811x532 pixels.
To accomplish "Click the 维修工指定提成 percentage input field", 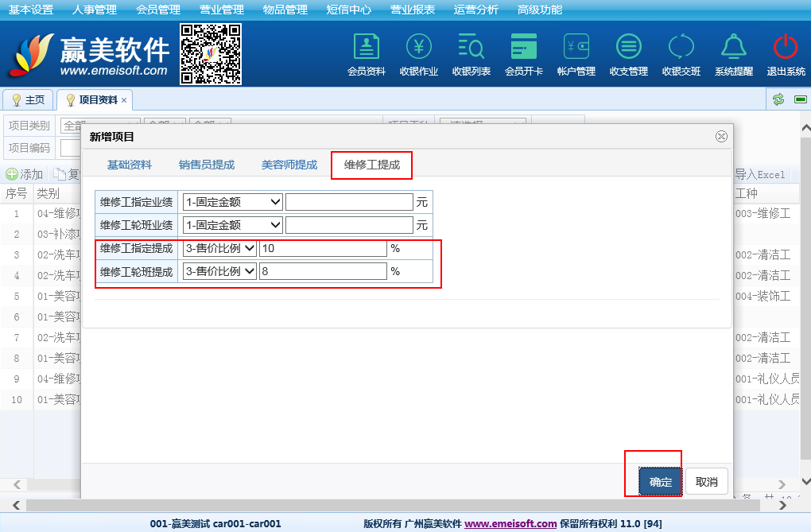I will coord(322,248).
